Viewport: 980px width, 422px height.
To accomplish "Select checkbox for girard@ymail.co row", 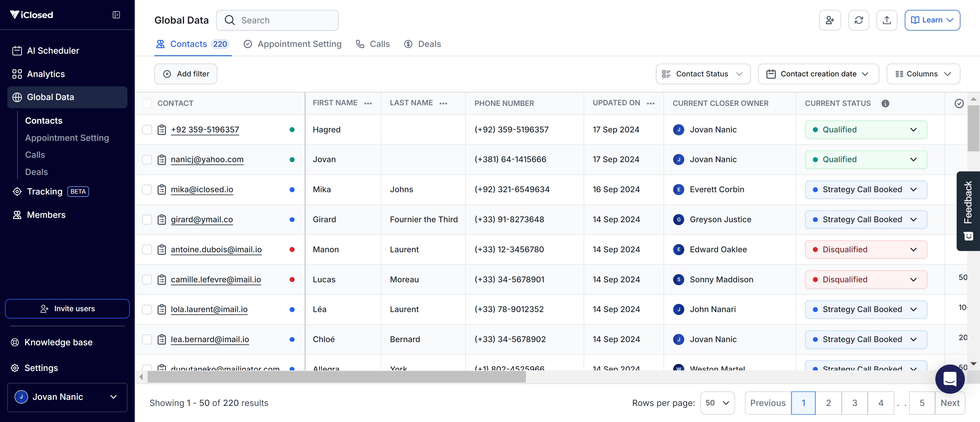I will pos(147,220).
